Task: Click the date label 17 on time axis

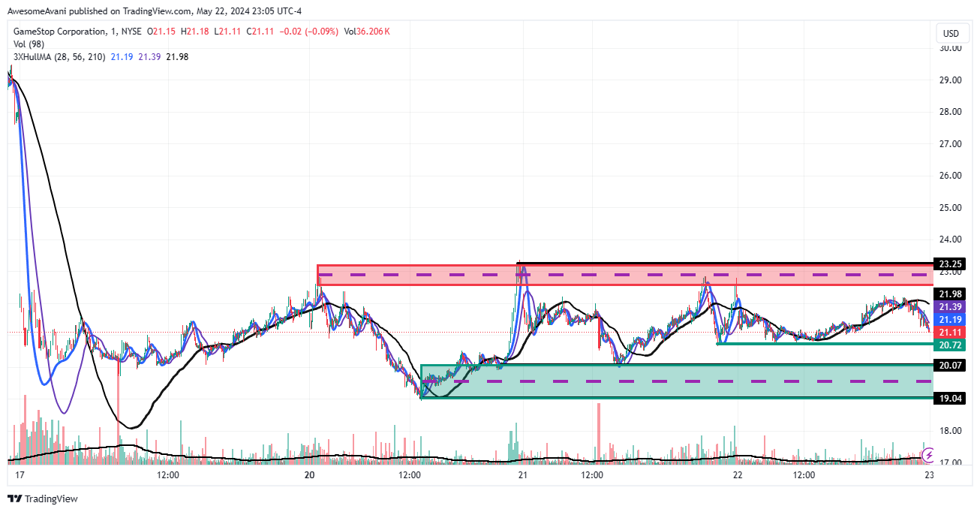Action: click(20, 475)
